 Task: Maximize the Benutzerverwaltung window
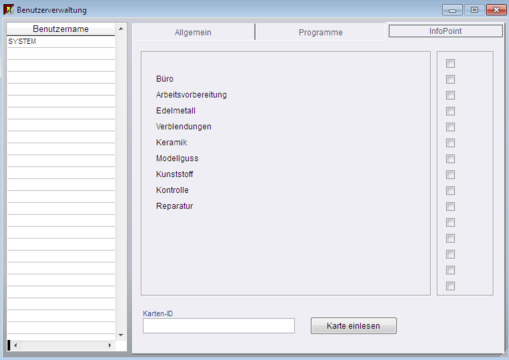click(x=474, y=10)
